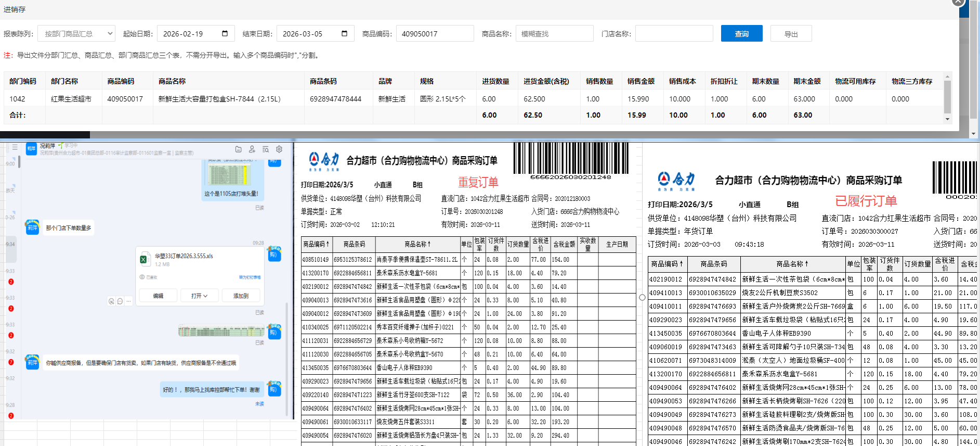Click the table's vertical scrollbar down arrow
The width and height of the screenshot is (980, 446).
click(x=947, y=119)
